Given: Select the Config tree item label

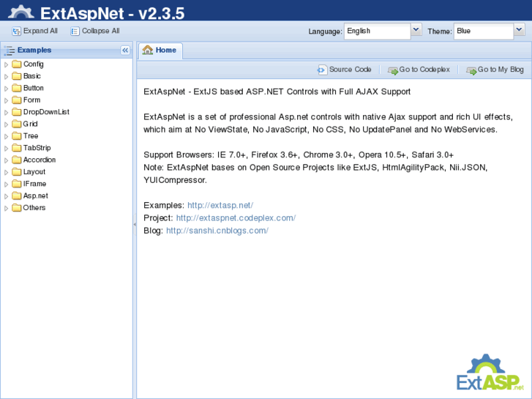Looking at the screenshot, I should click(33, 64).
